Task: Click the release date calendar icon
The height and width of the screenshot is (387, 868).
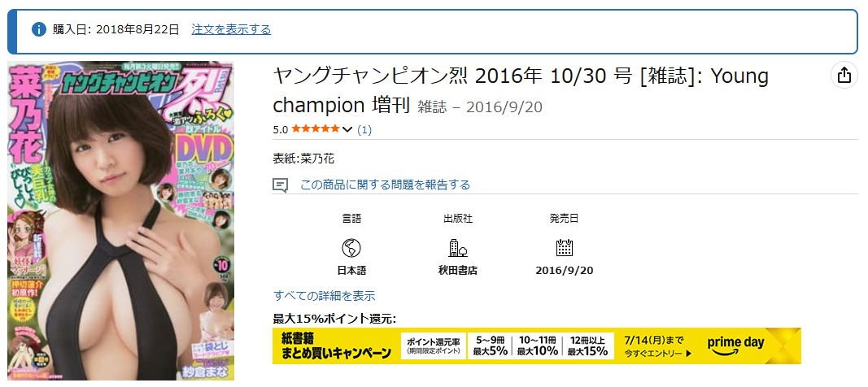Action: 564,248
